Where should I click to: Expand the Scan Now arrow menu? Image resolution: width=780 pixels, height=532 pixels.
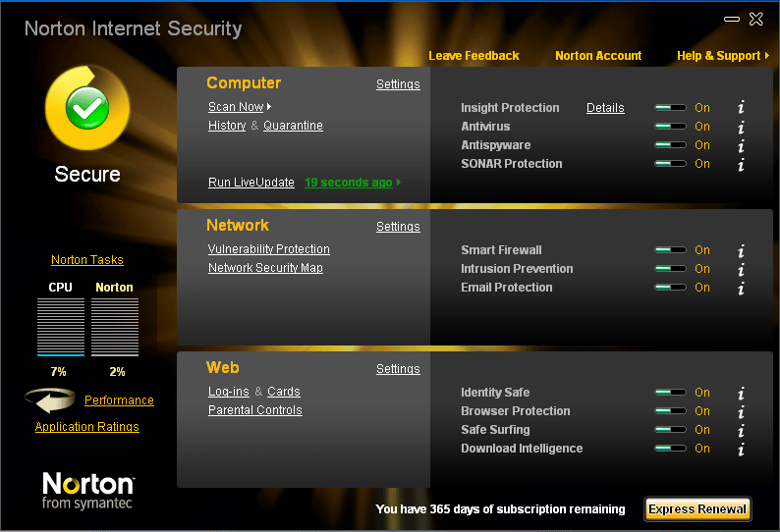click(269, 107)
